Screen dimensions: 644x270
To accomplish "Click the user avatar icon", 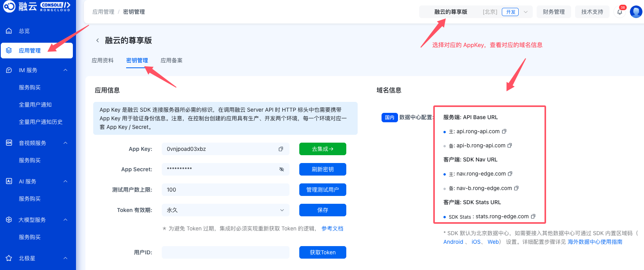I will point(636,11).
